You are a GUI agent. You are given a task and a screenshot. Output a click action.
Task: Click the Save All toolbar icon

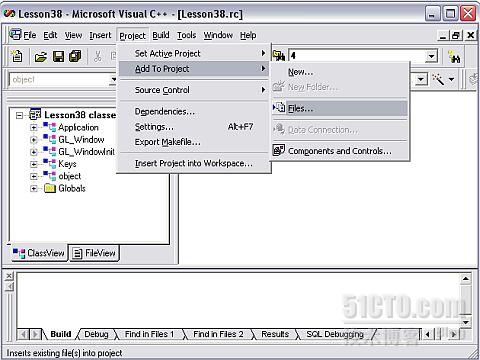coord(75,56)
